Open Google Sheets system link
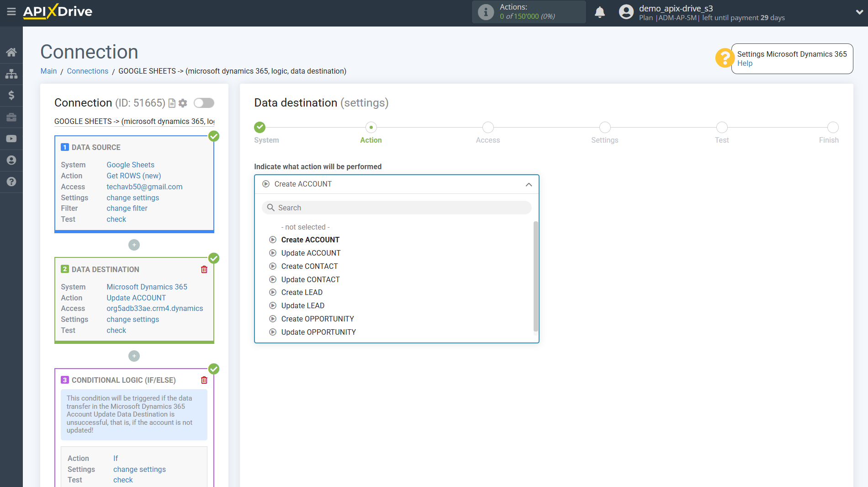Viewport: 868px width, 487px height. click(130, 165)
